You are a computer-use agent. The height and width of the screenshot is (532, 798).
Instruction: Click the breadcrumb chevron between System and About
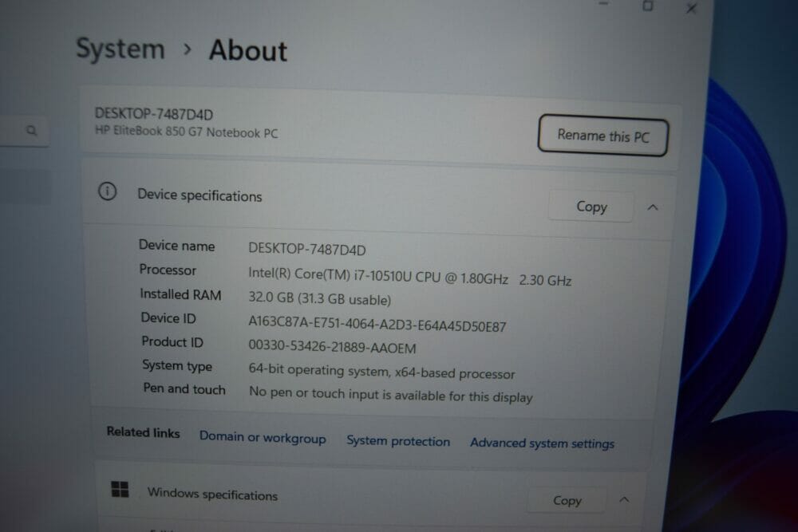click(x=188, y=49)
